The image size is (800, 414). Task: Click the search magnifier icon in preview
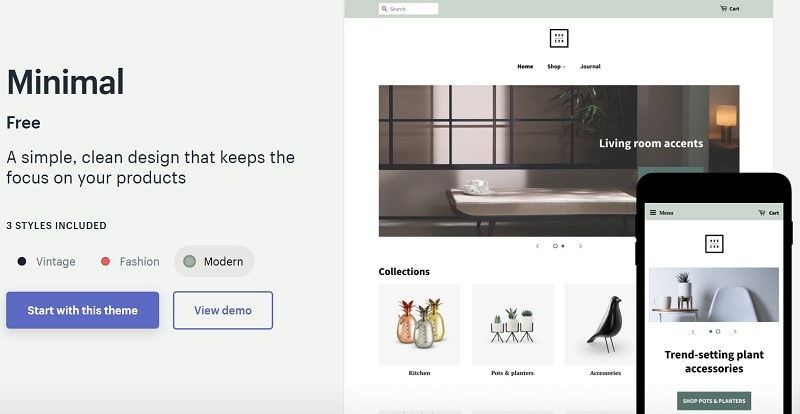(384, 9)
